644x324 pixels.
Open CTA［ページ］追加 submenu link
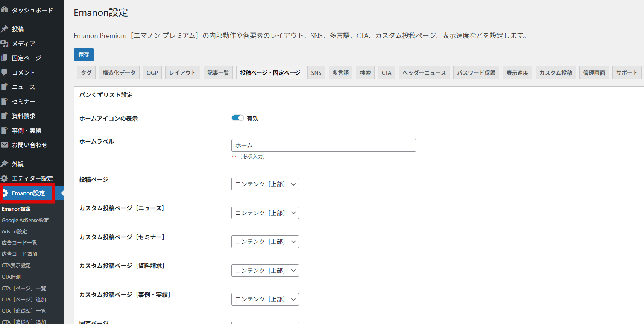click(24, 300)
